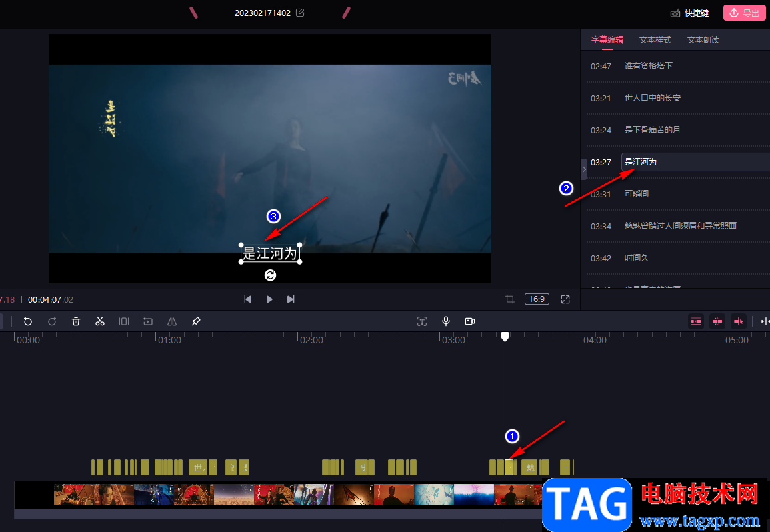Undo the last edit
This screenshot has height=532, width=770.
point(28,321)
